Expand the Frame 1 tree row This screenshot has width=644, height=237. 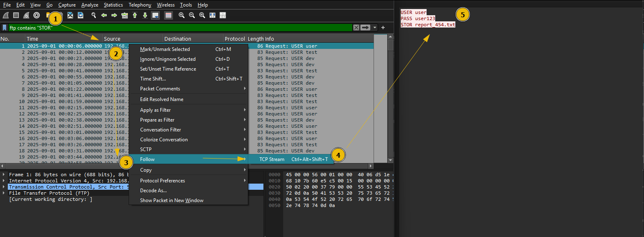(x=4, y=175)
